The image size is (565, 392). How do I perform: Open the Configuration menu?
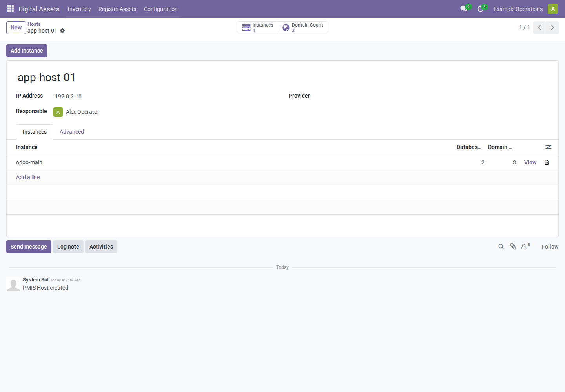click(x=161, y=9)
